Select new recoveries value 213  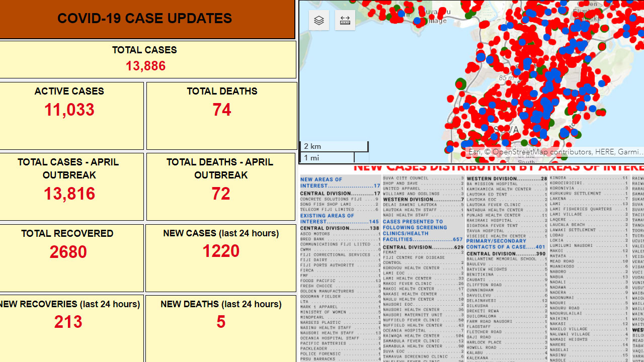[68, 322]
